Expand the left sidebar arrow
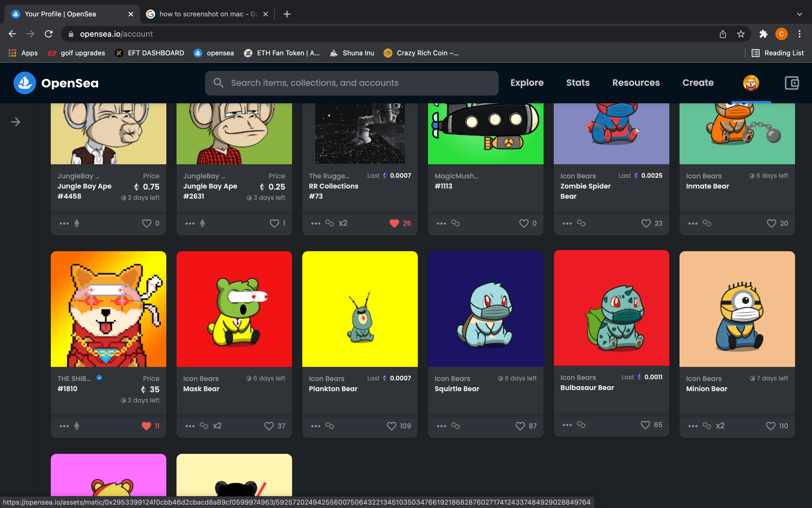The image size is (812, 508). (x=16, y=122)
